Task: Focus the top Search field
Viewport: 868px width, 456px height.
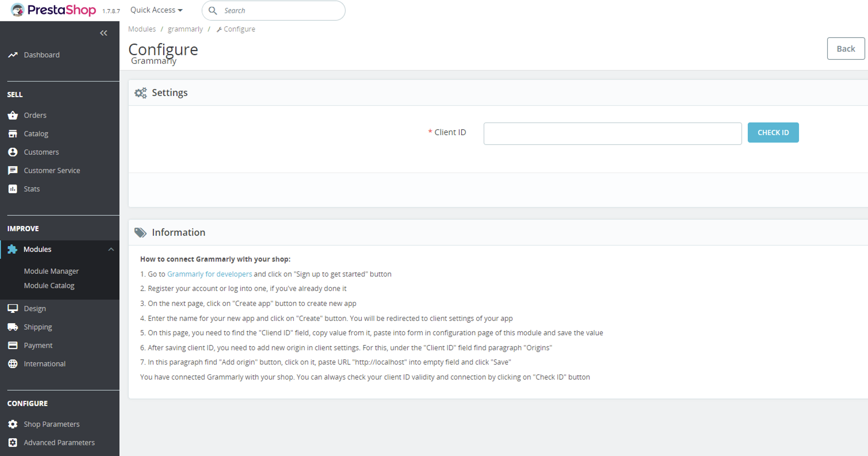Action: click(273, 10)
